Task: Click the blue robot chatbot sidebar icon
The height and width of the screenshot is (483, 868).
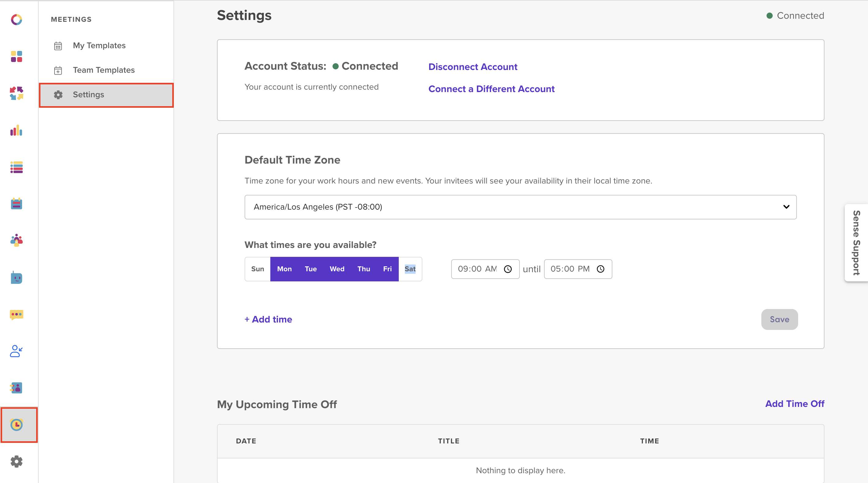Action: 16,278
